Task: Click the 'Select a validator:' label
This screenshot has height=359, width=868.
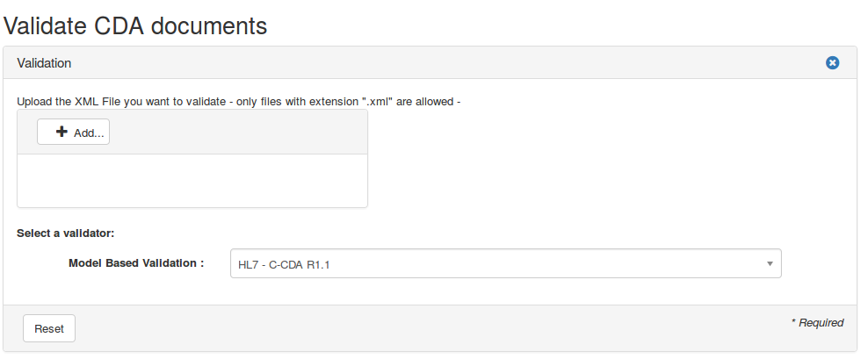Action: click(x=66, y=233)
